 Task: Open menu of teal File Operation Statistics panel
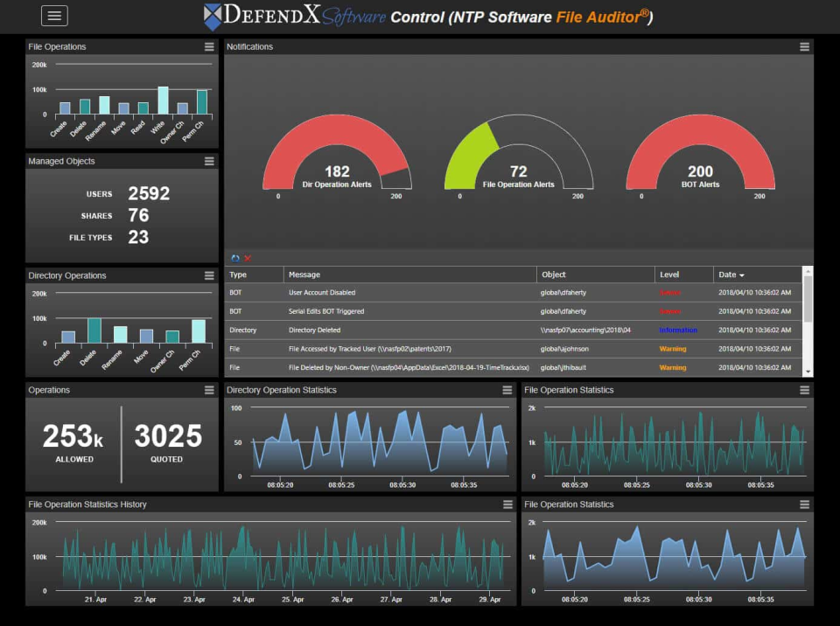(x=805, y=390)
